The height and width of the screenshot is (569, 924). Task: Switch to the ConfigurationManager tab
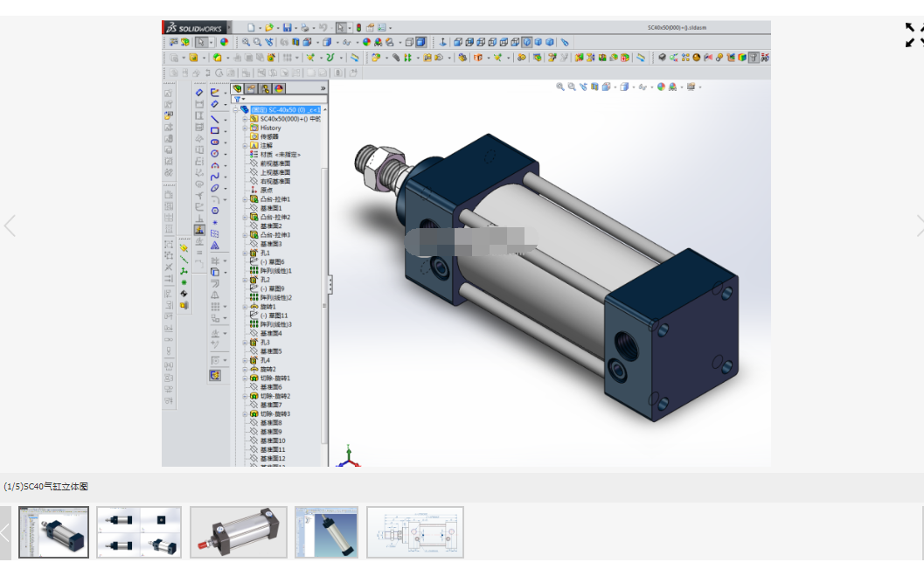pyautogui.click(x=265, y=88)
